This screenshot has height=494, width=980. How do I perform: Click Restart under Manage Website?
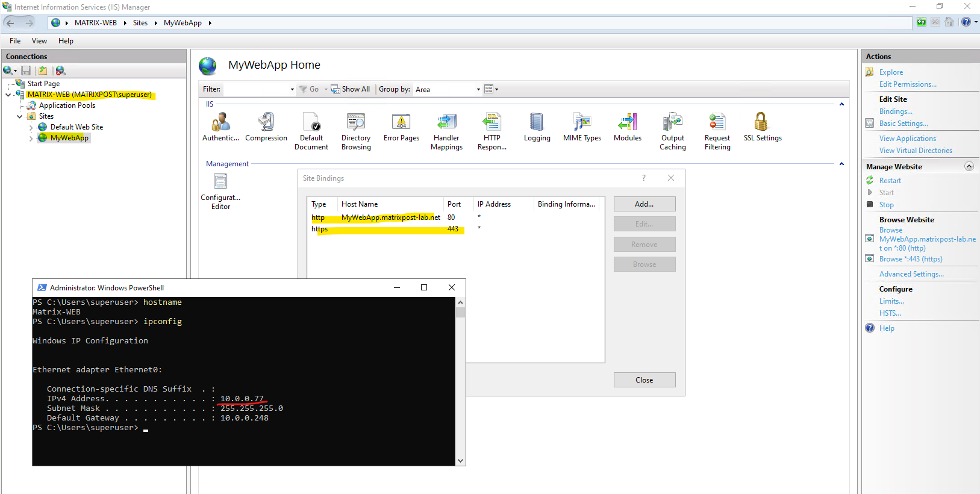coord(890,181)
